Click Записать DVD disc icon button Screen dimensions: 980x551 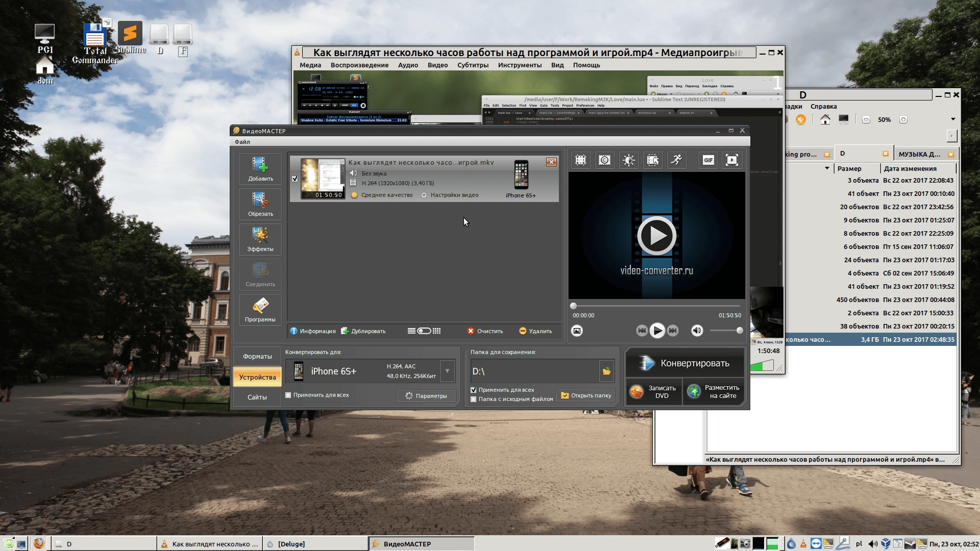coord(654,392)
